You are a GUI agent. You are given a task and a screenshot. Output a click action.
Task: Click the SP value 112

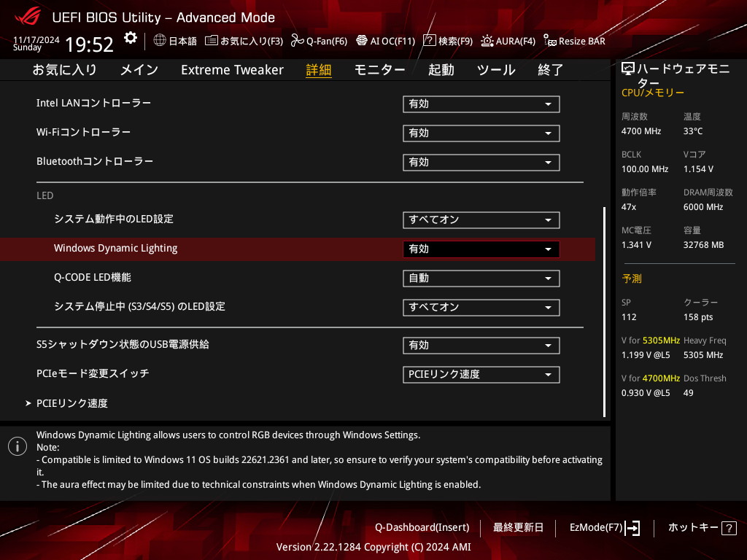[629, 317]
